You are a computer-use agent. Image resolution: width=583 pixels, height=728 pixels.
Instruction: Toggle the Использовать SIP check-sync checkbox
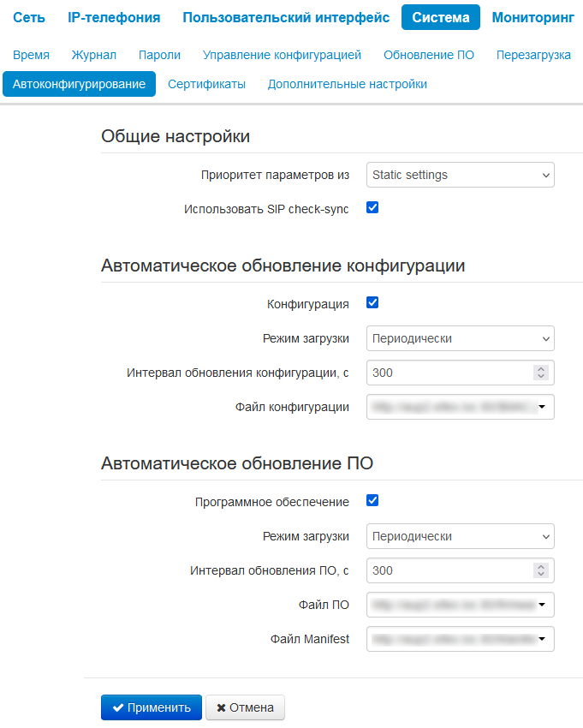click(x=372, y=207)
